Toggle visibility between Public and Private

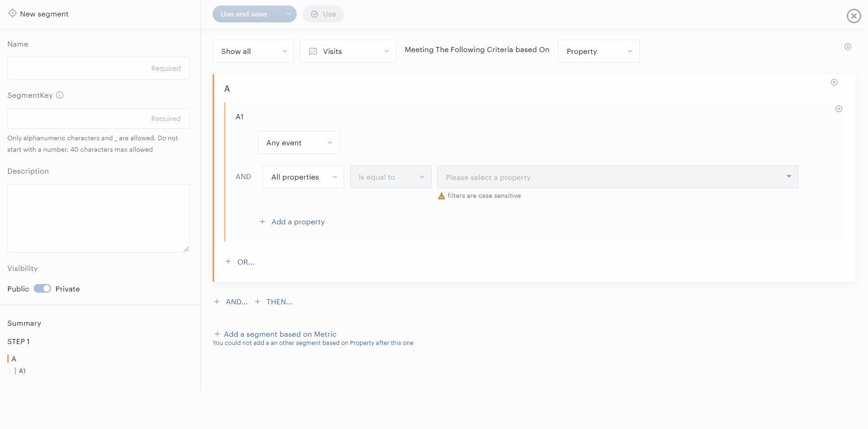point(42,289)
